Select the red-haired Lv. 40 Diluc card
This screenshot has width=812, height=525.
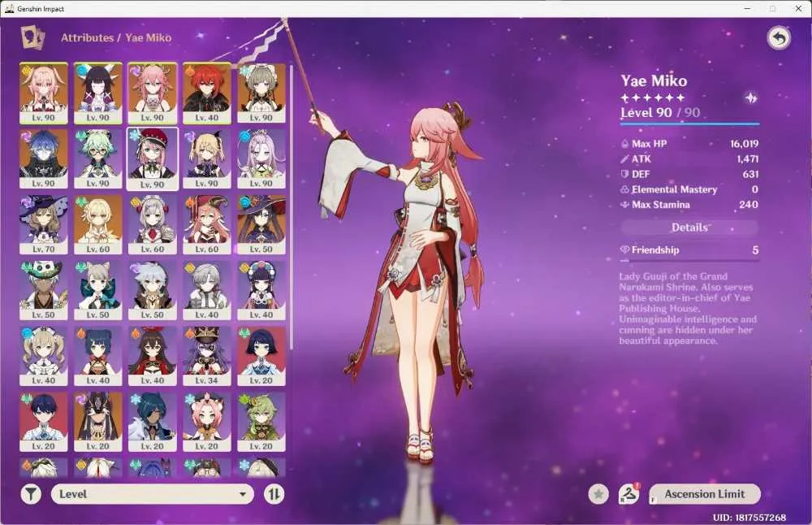206,93
